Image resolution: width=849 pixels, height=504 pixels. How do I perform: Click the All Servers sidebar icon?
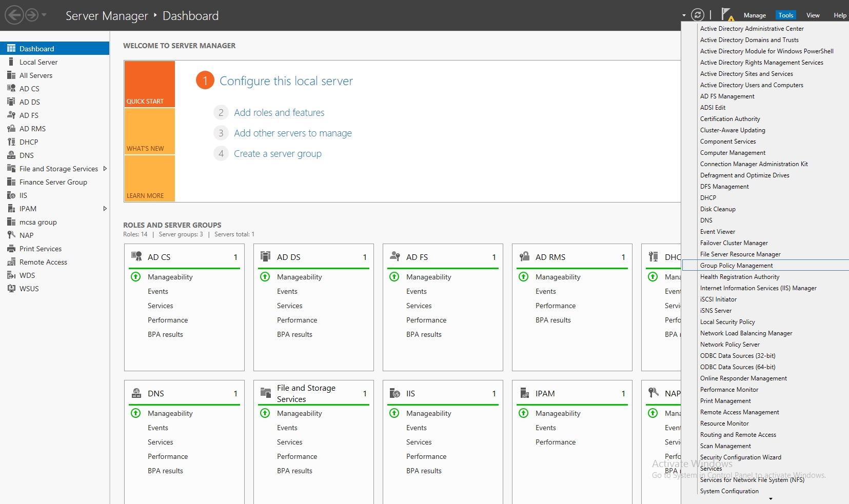[x=11, y=75]
